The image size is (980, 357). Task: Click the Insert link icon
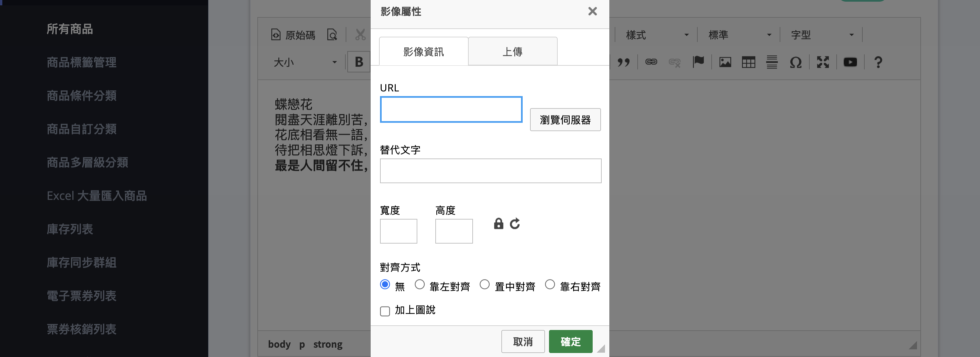tap(651, 62)
